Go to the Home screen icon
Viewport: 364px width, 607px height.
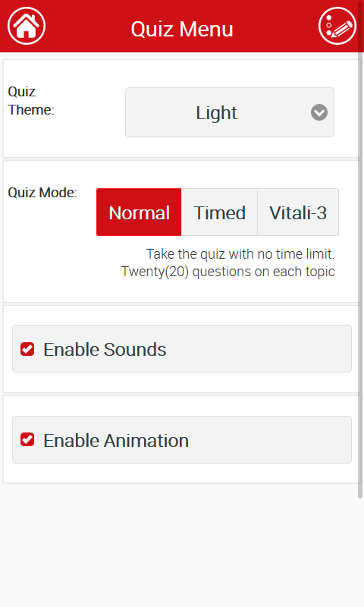(26, 26)
